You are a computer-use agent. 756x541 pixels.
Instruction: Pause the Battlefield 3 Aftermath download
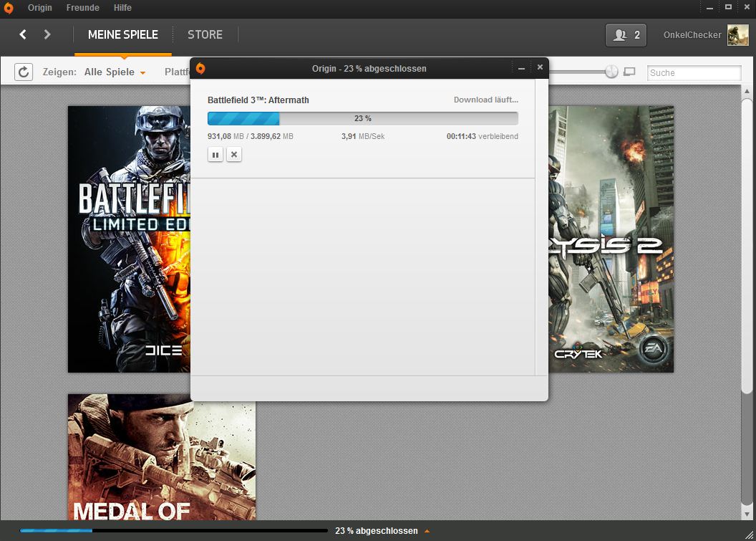215,155
